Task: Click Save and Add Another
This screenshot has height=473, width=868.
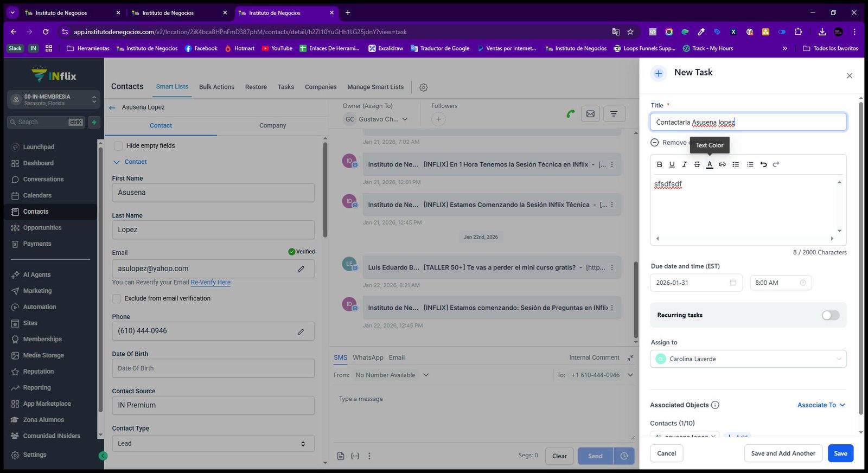Action: coord(783,453)
